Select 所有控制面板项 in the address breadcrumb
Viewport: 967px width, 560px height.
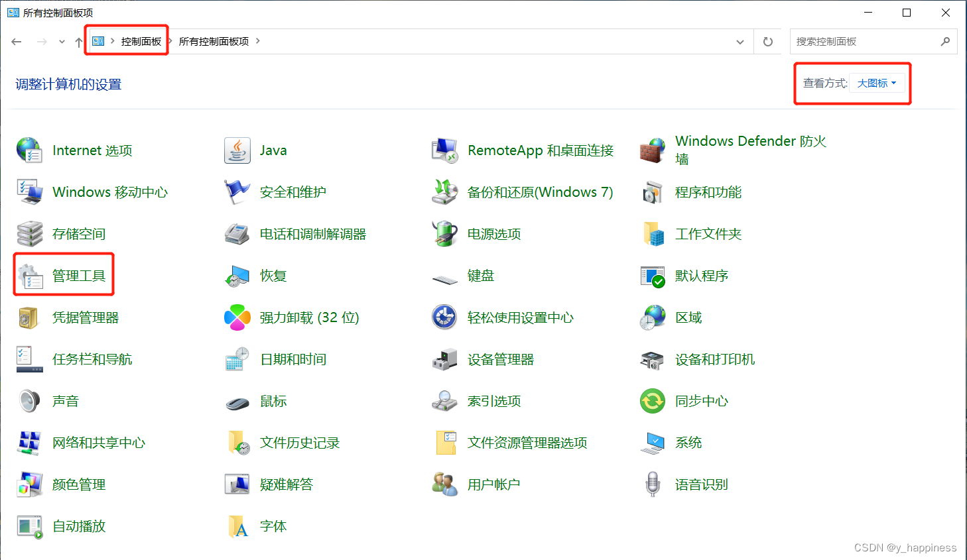pos(214,41)
